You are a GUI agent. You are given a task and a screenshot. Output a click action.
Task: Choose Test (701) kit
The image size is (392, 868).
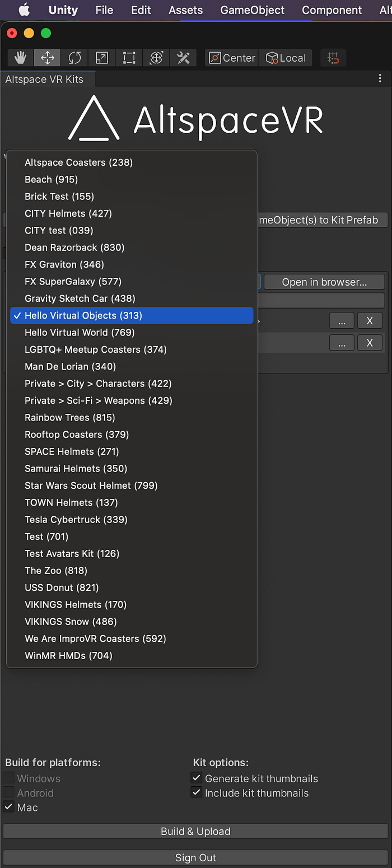pos(132,536)
